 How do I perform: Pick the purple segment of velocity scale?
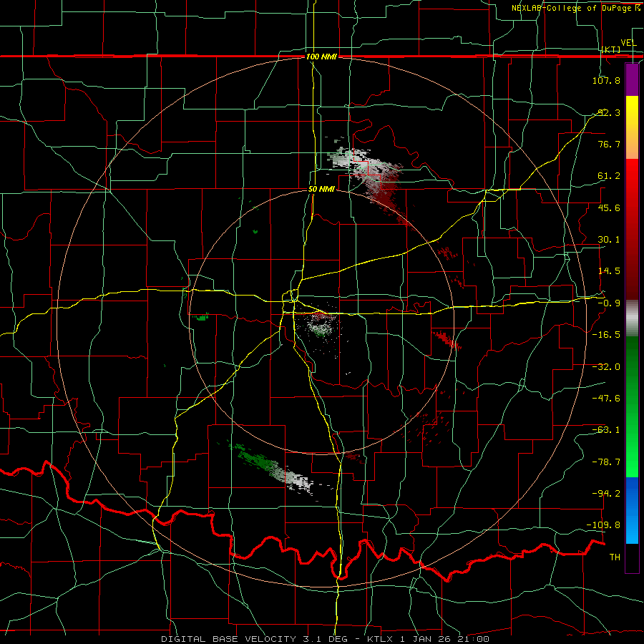632,80
